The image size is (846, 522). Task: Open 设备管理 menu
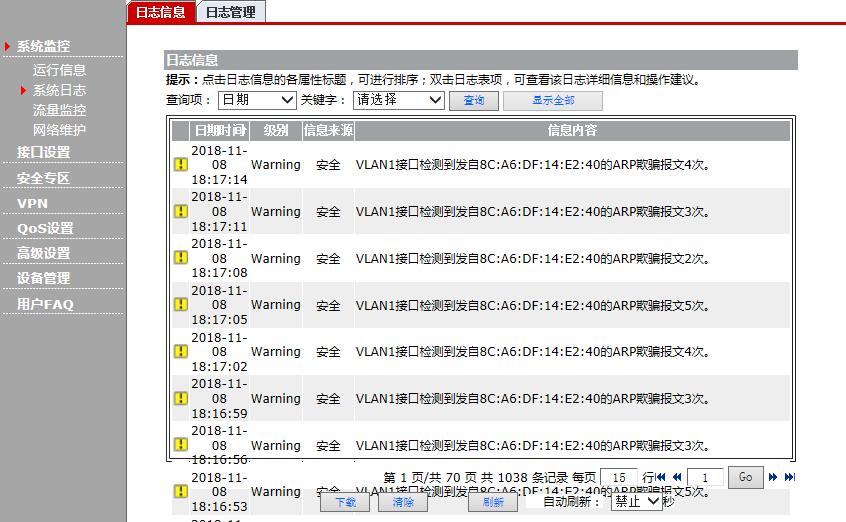point(43,279)
